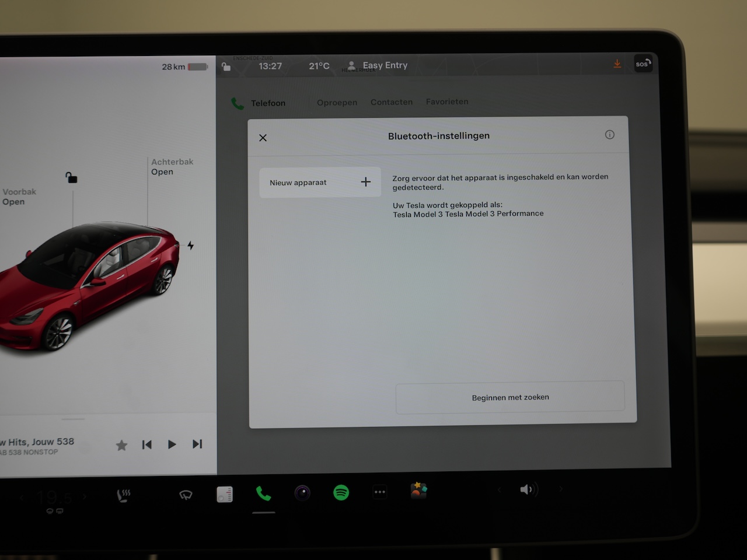Image resolution: width=747 pixels, height=560 pixels.
Task: Tap the red Tesla Model 3 image
Action: point(89,286)
